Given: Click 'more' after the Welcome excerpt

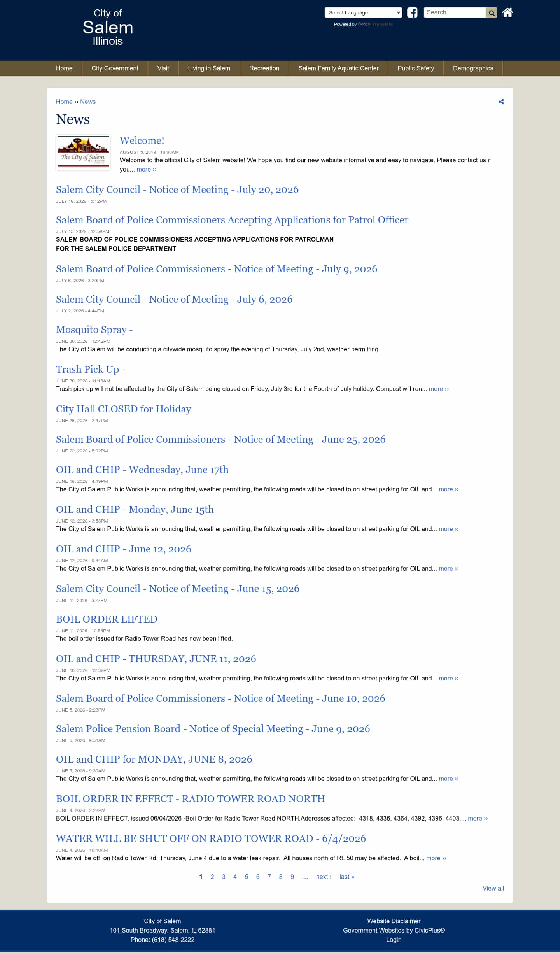Looking at the screenshot, I should click(x=147, y=169).
